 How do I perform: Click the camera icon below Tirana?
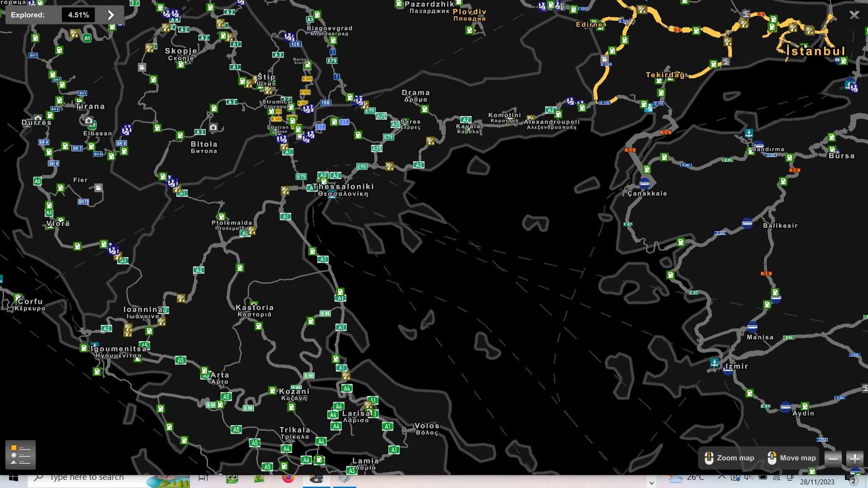pos(89,121)
